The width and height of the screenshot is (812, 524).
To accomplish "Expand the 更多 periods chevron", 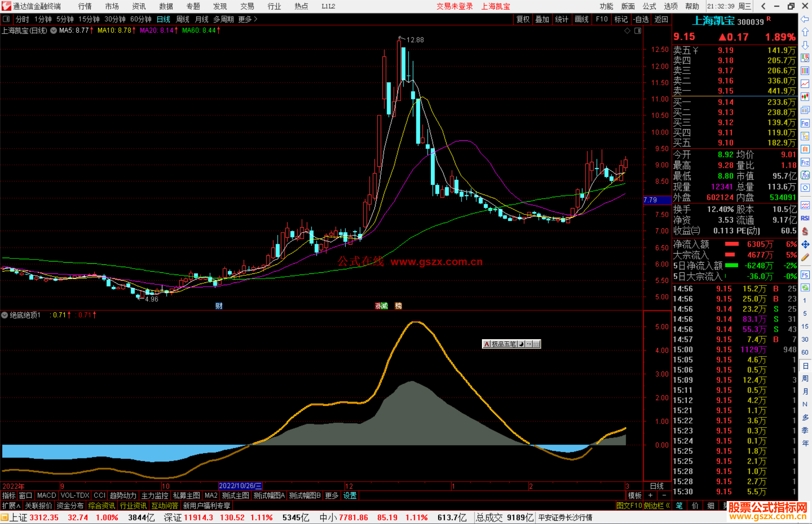I will [x=256, y=19].
